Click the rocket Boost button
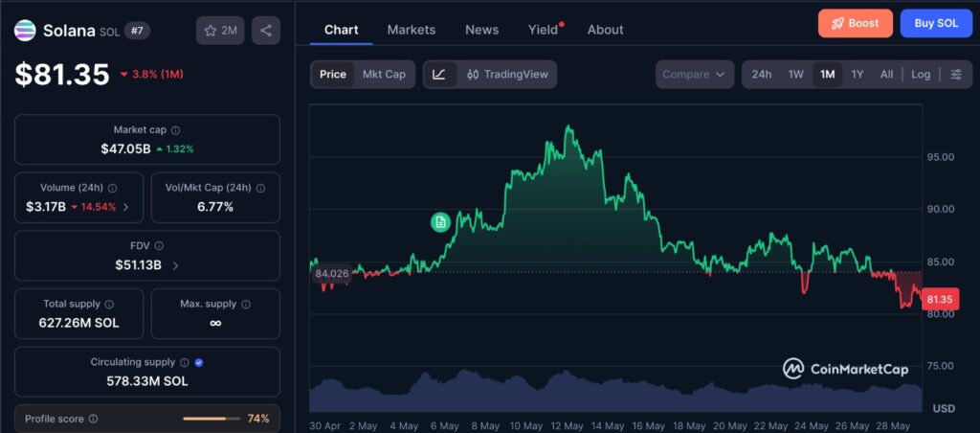This screenshot has width=980, height=433. click(855, 24)
